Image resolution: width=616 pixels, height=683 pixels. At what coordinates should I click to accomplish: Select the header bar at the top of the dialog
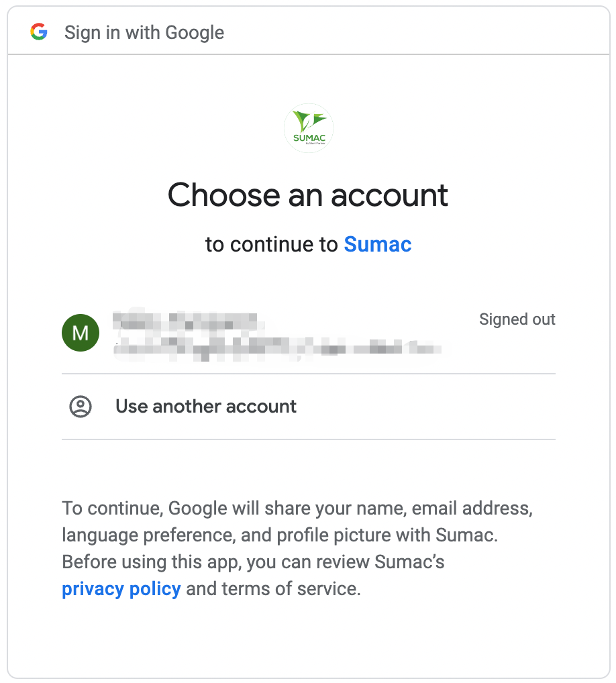pyautogui.click(x=308, y=31)
